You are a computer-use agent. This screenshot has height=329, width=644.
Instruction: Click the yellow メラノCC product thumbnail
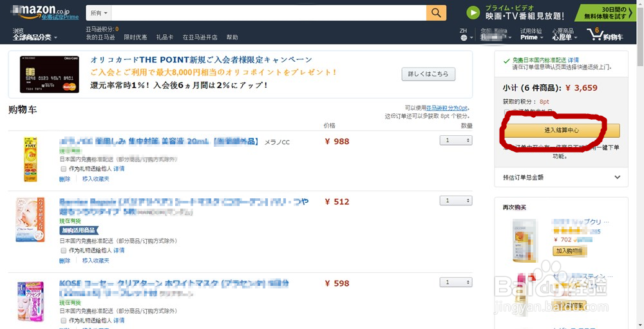coord(30,160)
